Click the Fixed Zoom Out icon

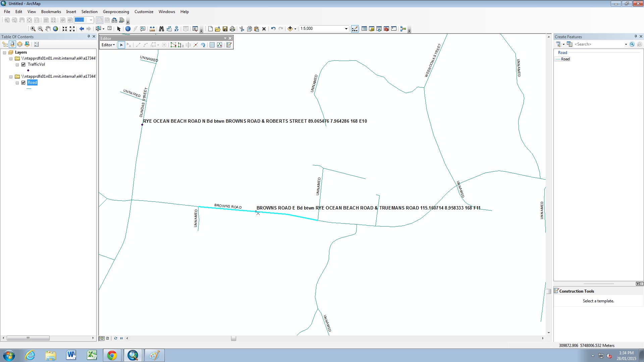(72, 29)
